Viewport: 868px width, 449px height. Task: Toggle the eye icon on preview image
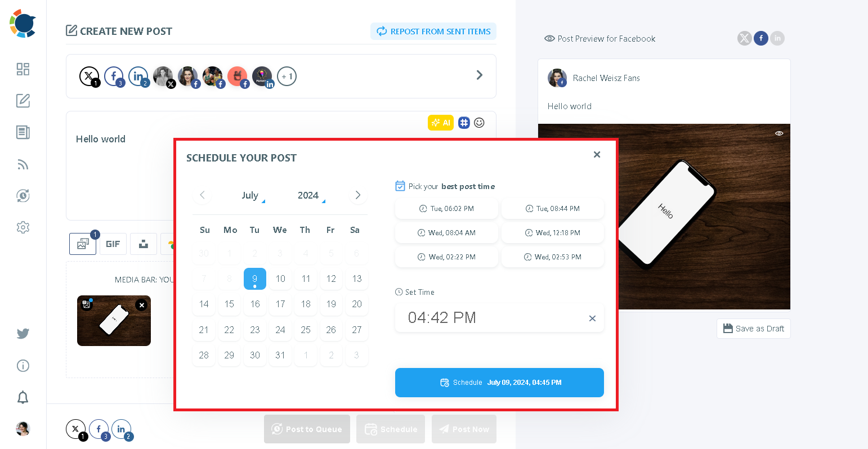779,133
